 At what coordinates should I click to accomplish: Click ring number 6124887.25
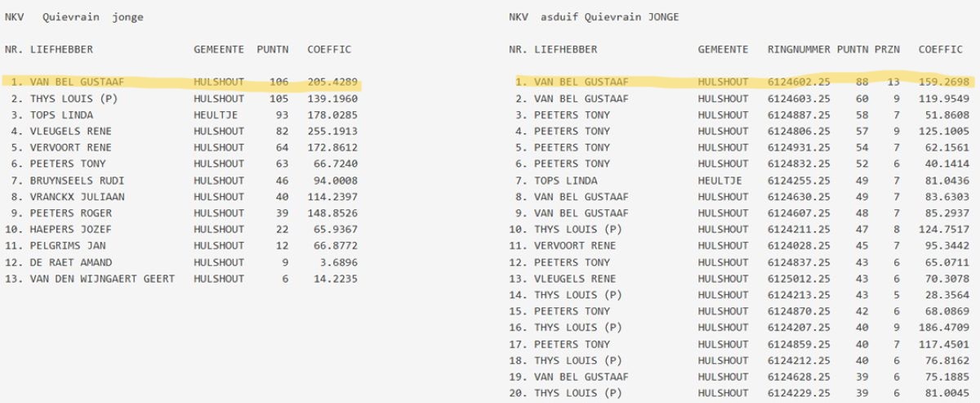point(799,115)
